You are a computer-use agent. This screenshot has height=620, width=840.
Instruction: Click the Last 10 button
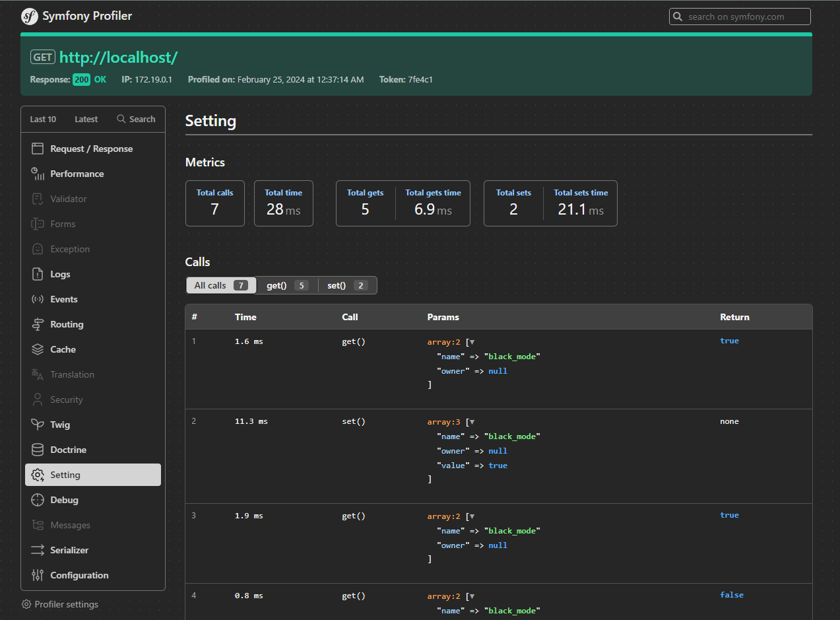tap(43, 120)
